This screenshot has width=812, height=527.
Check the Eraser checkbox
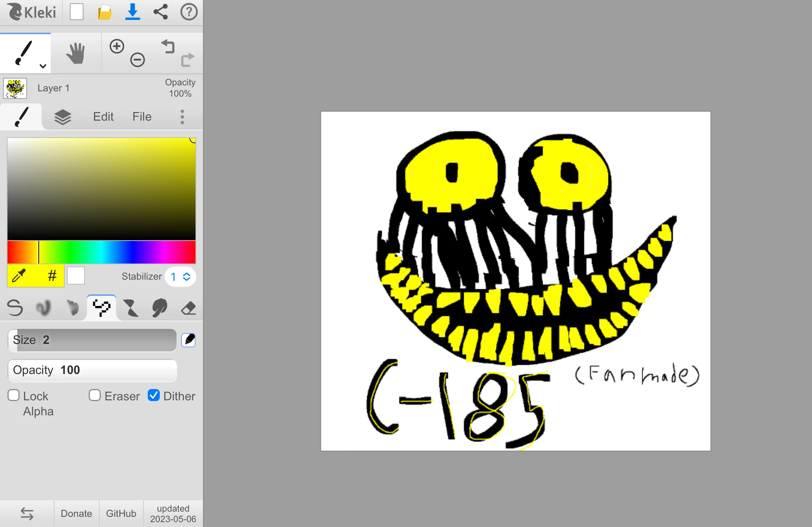pos(95,395)
